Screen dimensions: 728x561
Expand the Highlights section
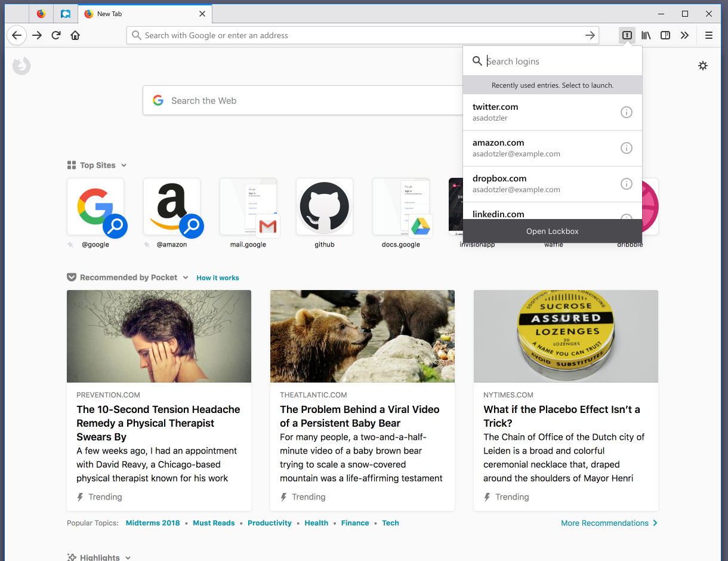(127, 557)
